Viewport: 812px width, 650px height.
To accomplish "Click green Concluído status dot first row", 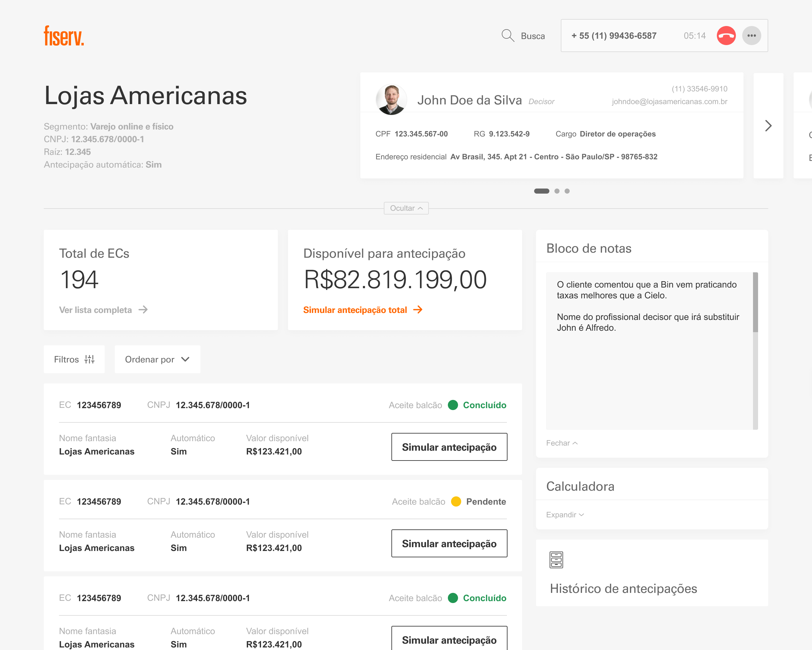I will 453,405.
